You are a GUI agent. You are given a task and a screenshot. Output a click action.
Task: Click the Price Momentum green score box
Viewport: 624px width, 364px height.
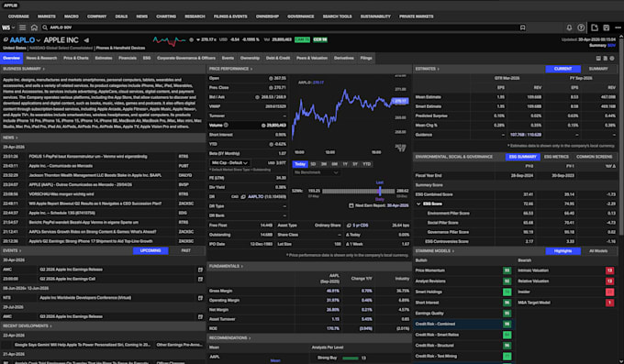coord(507,270)
